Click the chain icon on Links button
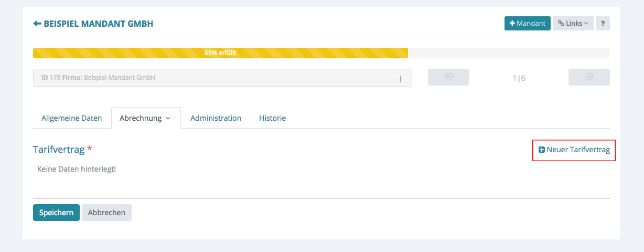 click(x=561, y=24)
